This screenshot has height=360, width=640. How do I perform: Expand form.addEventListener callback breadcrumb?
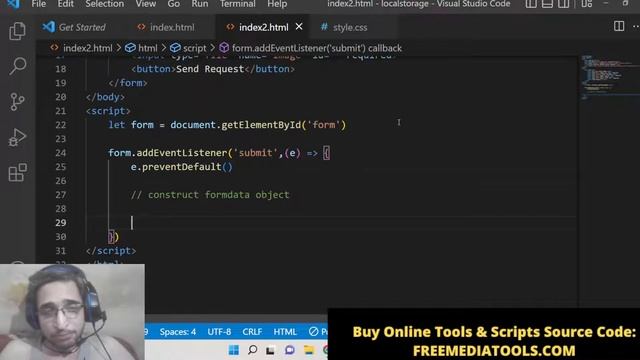point(317,48)
